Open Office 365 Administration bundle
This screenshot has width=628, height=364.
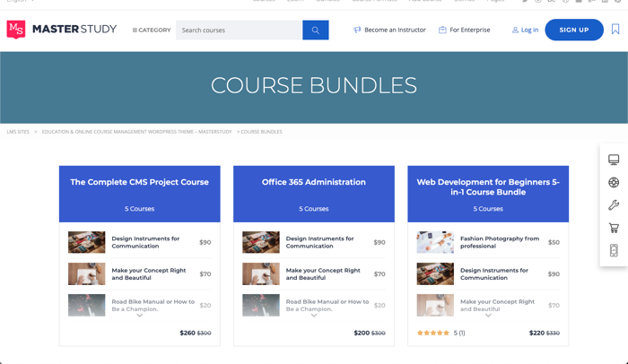(314, 182)
